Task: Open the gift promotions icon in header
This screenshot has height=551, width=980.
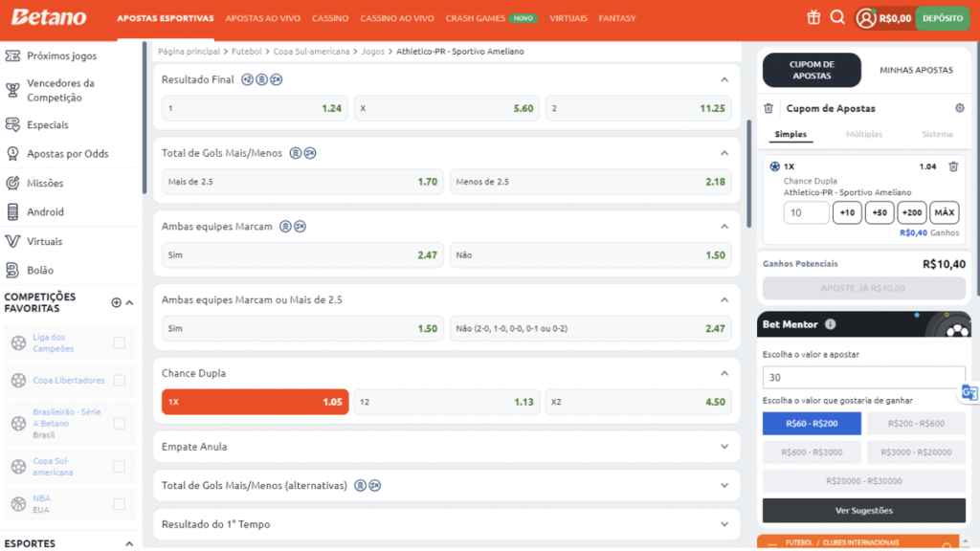Action: pos(813,17)
